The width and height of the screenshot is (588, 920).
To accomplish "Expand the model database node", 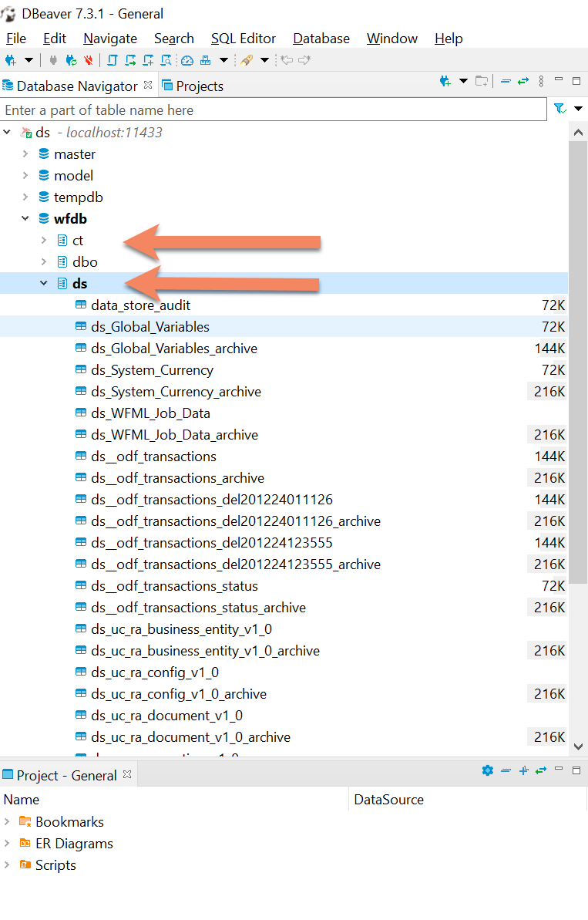I will tap(25, 175).
